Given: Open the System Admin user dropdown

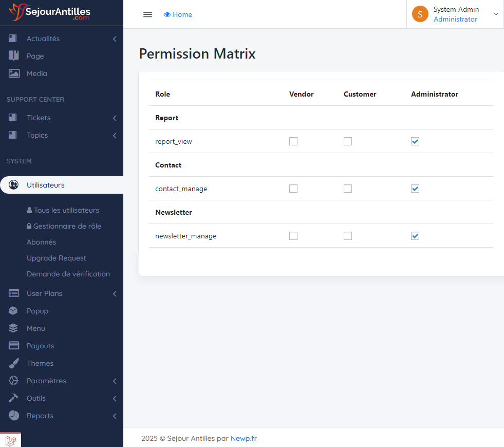Looking at the screenshot, I should [455, 14].
